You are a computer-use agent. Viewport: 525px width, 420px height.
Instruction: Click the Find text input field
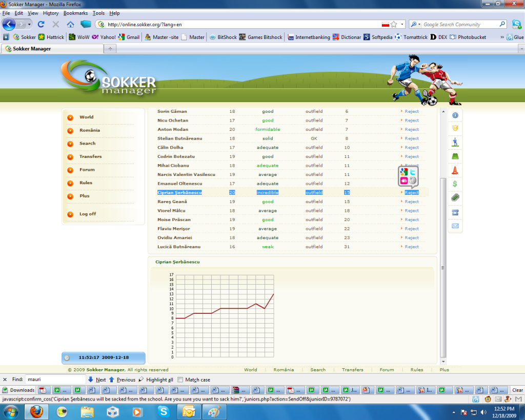tap(55, 379)
